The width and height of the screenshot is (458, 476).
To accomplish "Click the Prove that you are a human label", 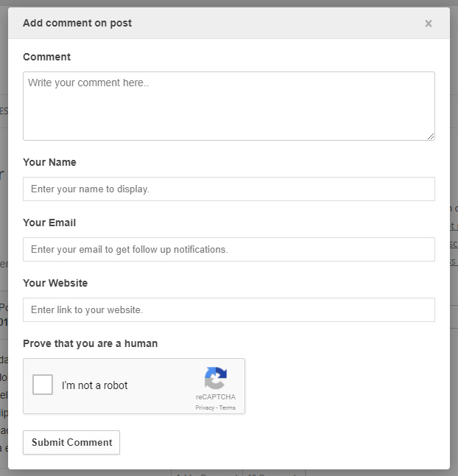I will (x=91, y=343).
